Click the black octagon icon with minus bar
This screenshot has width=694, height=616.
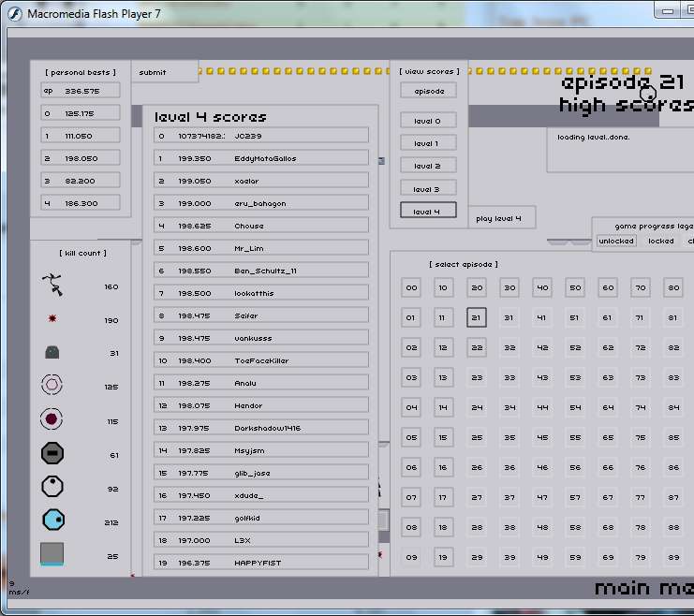tap(52, 454)
